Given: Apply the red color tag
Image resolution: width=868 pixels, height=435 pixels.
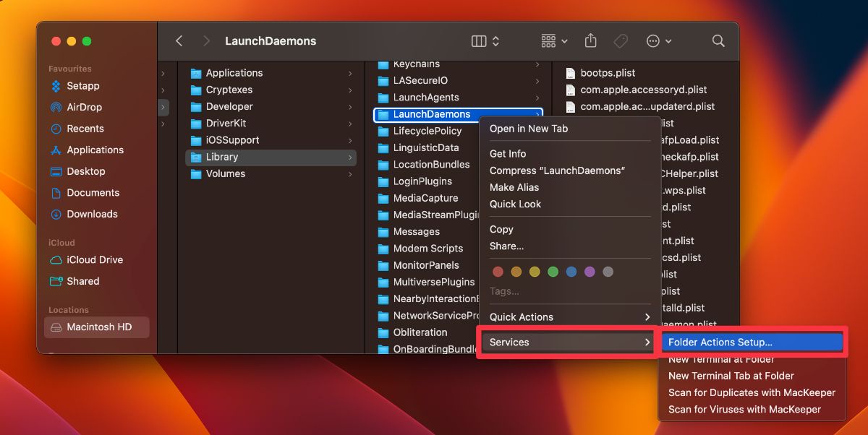Looking at the screenshot, I should click(498, 271).
